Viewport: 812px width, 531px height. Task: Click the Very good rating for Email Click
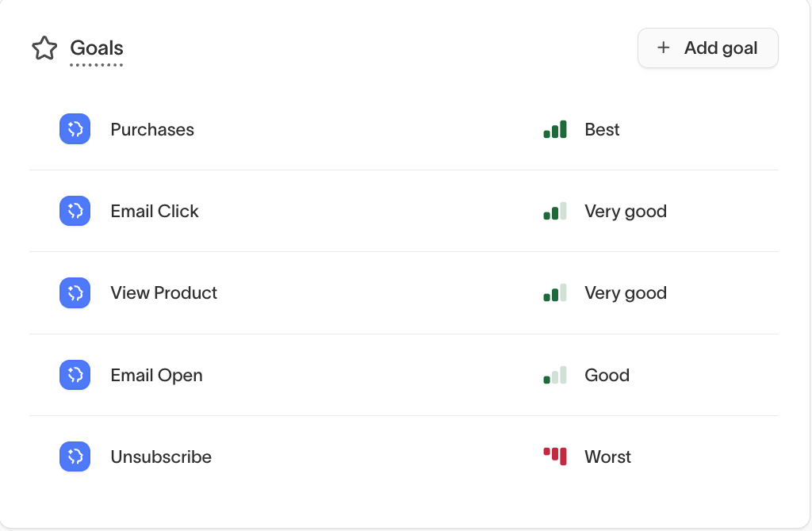pyautogui.click(x=625, y=212)
